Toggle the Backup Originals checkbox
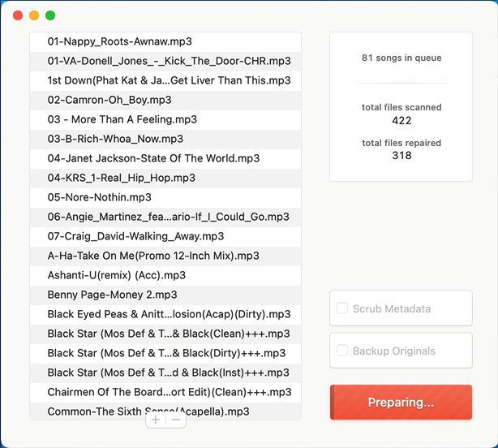 (x=343, y=351)
